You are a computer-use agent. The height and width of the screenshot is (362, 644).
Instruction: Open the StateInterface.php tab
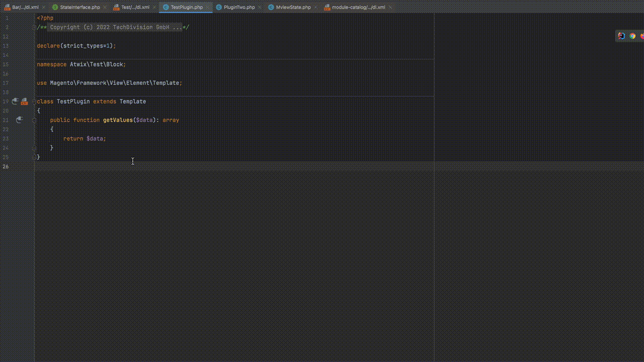coord(79,8)
